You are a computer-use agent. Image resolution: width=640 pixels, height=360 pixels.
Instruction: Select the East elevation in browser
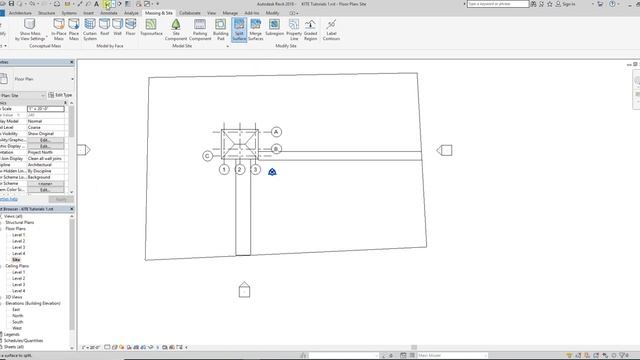(x=16, y=309)
